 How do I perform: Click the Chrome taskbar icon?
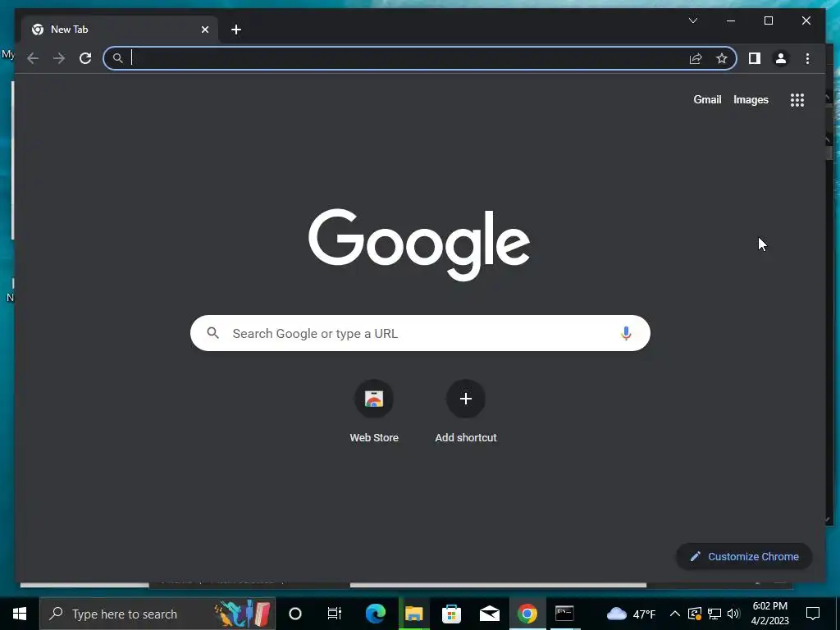click(527, 614)
